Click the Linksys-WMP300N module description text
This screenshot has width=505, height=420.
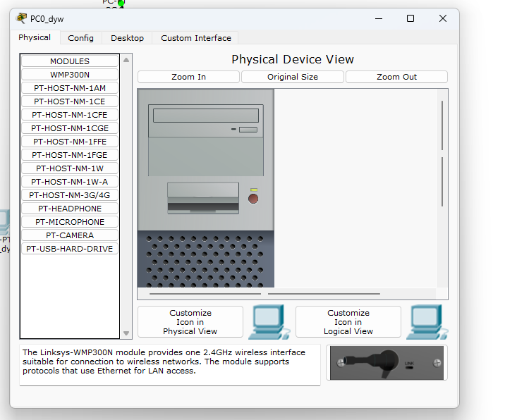coord(164,362)
